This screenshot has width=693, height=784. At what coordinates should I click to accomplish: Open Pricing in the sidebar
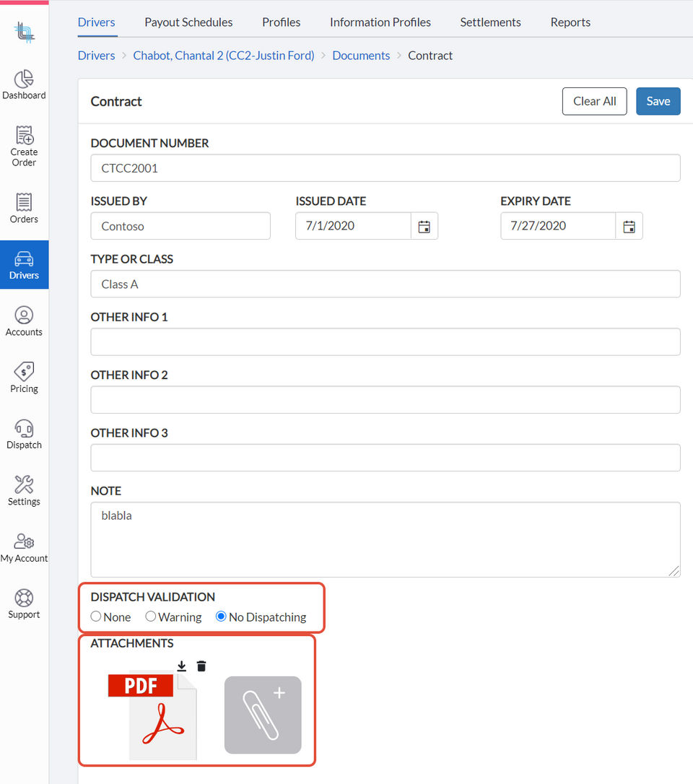tap(24, 378)
